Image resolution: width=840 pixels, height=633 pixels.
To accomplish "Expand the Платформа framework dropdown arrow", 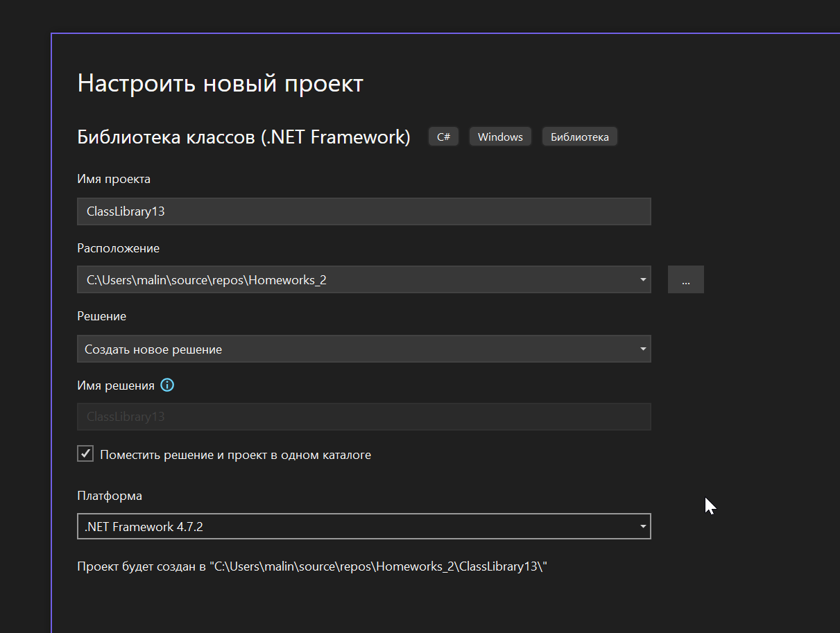I will point(643,527).
